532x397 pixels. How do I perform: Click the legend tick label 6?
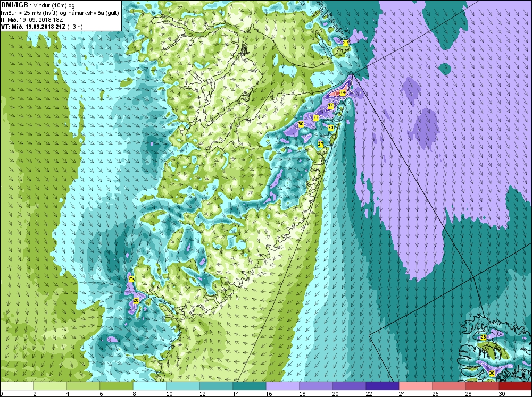coord(101,394)
